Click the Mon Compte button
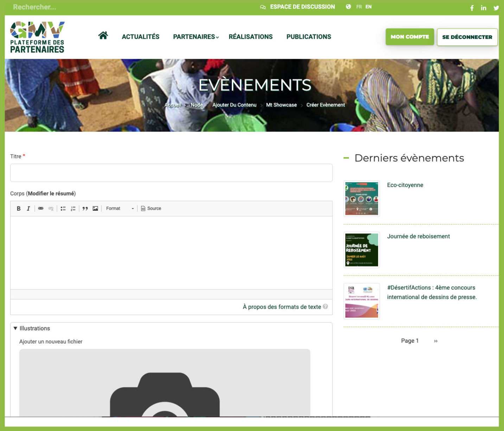Screen dimensions: 504x431 (410, 37)
